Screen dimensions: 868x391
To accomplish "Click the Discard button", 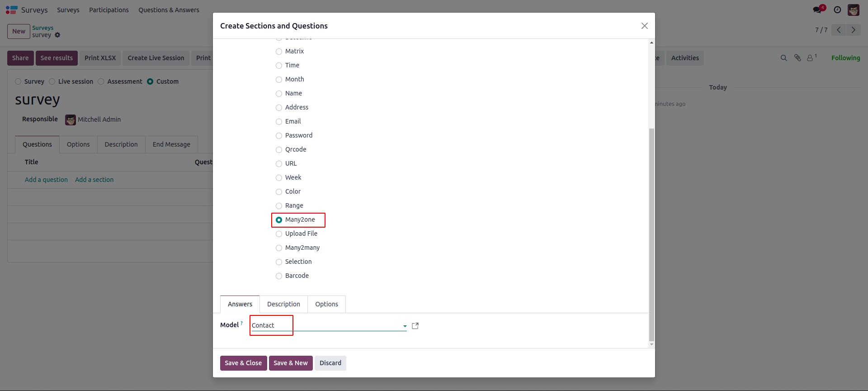I will (330, 363).
